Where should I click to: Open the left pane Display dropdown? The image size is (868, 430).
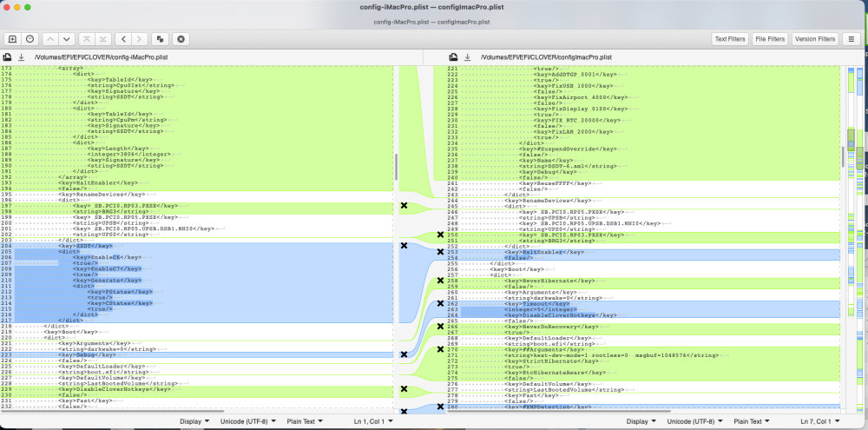coord(194,421)
